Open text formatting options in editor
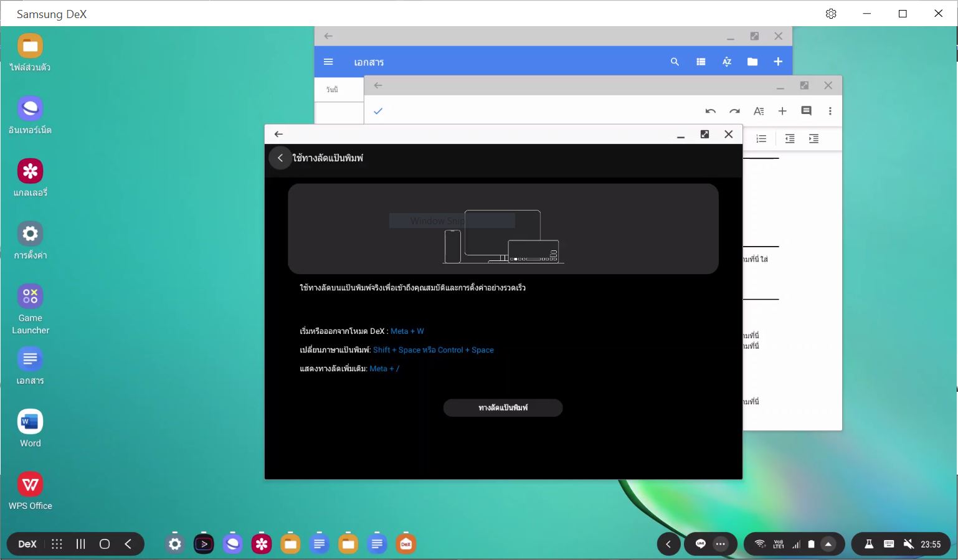This screenshot has height=560, width=958. pyautogui.click(x=759, y=111)
